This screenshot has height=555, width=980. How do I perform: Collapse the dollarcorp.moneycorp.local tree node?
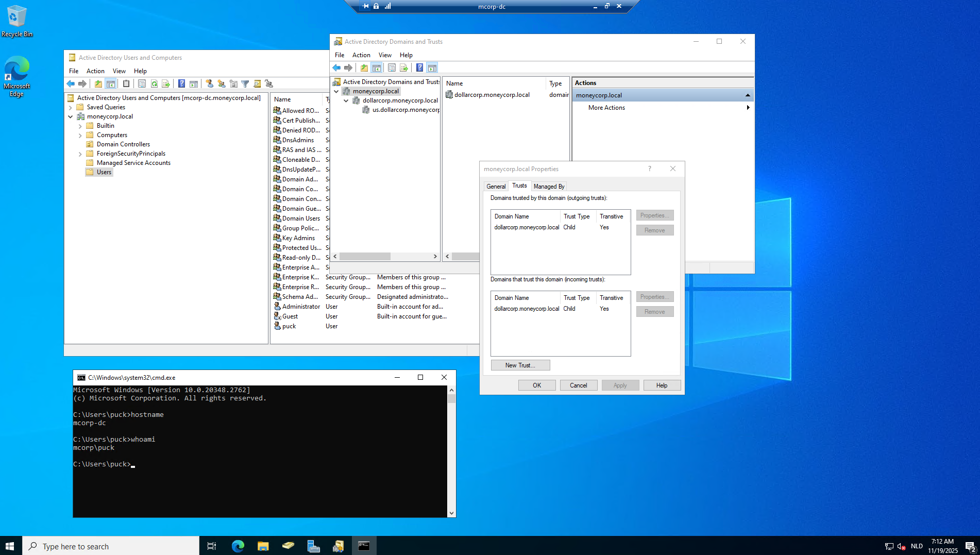346,101
